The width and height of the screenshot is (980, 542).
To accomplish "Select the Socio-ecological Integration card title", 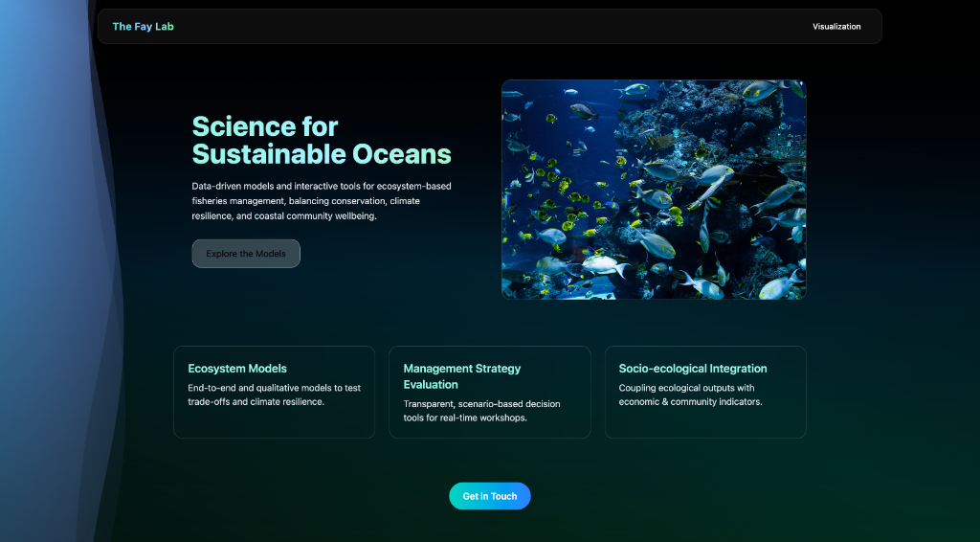I will pyautogui.click(x=692, y=369).
